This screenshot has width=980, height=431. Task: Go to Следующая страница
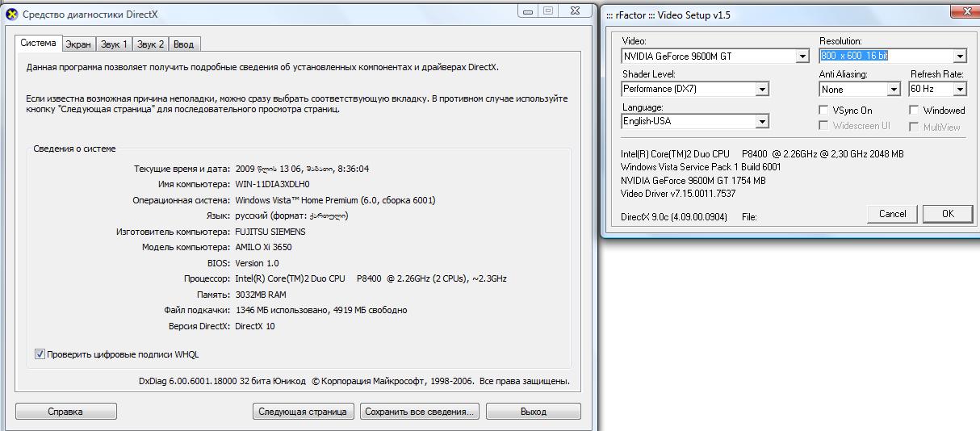tap(304, 412)
